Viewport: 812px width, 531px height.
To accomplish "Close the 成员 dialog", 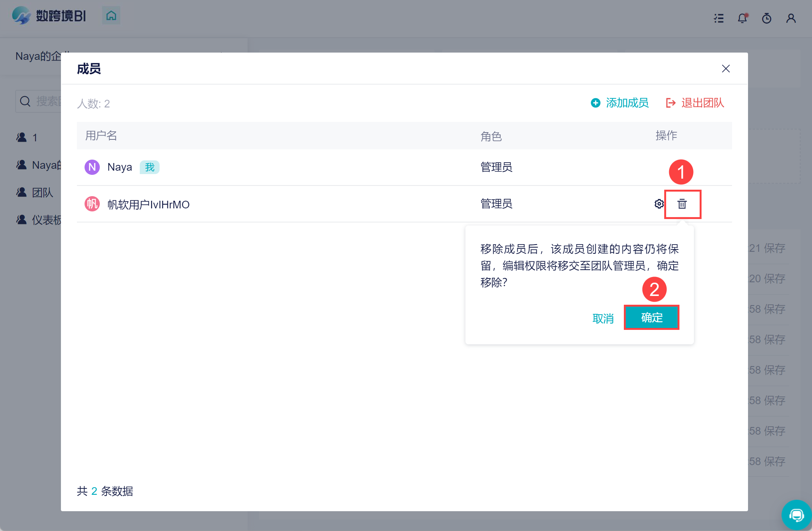I will click(x=726, y=69).
